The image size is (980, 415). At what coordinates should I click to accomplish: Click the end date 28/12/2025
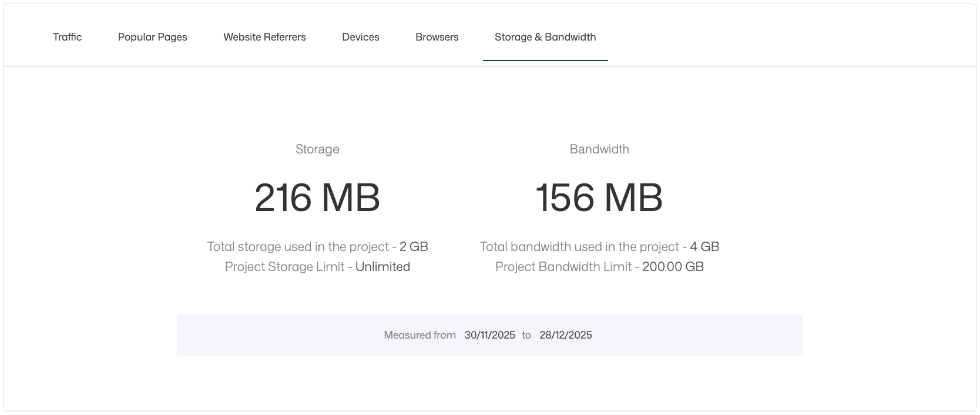[565, 335]
